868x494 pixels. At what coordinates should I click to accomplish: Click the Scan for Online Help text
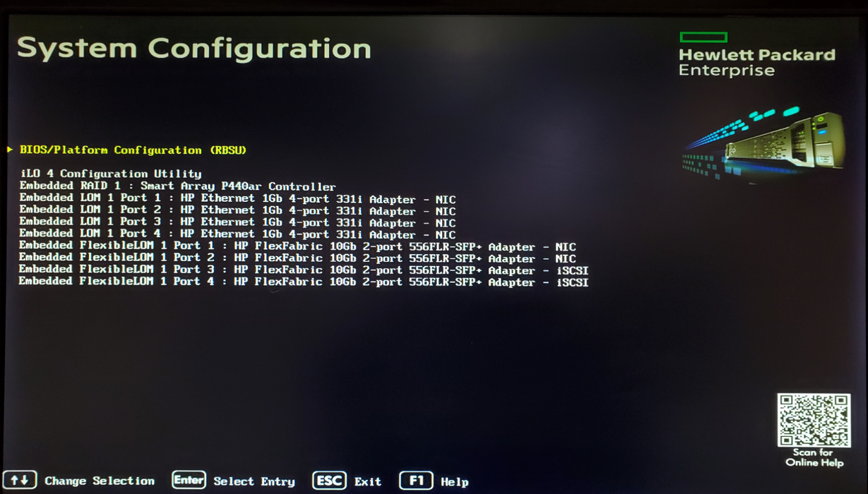pyautogui.click(x=814, y=457)
